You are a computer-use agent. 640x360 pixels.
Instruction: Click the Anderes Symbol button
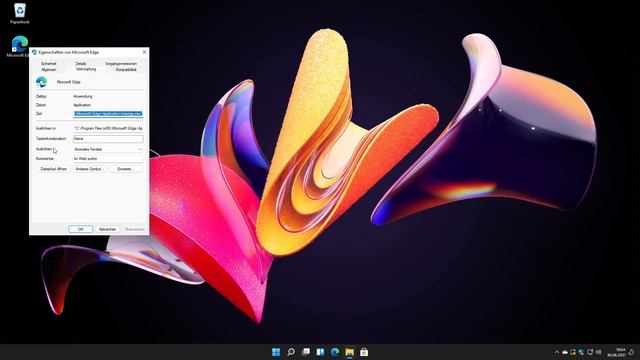click(x=89, y=169)
